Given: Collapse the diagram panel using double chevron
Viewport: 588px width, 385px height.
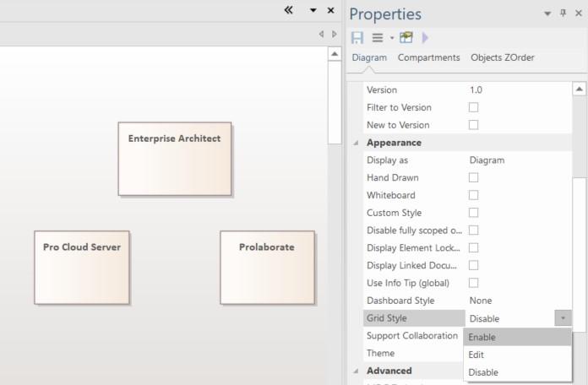Looking at the screenshot, I should click(x=288, y=10).
